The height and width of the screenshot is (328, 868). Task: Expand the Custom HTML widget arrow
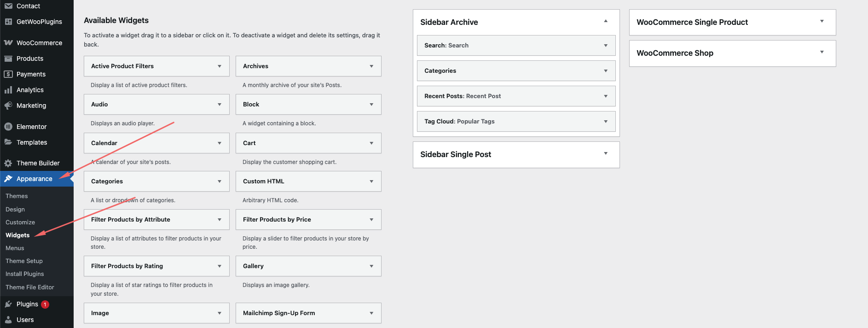click(371, 182)
